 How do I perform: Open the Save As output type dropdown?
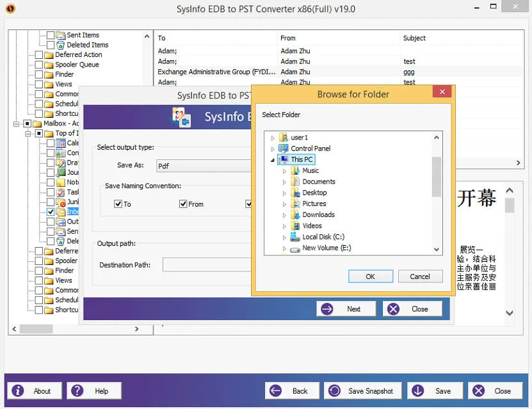(x=204, y=166)
